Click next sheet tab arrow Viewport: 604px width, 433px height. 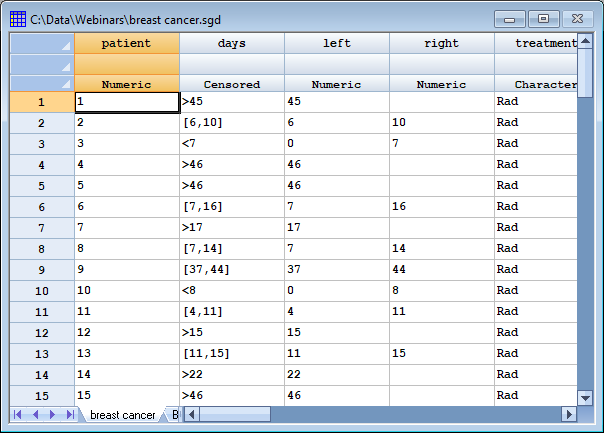(x=53, y=414)
